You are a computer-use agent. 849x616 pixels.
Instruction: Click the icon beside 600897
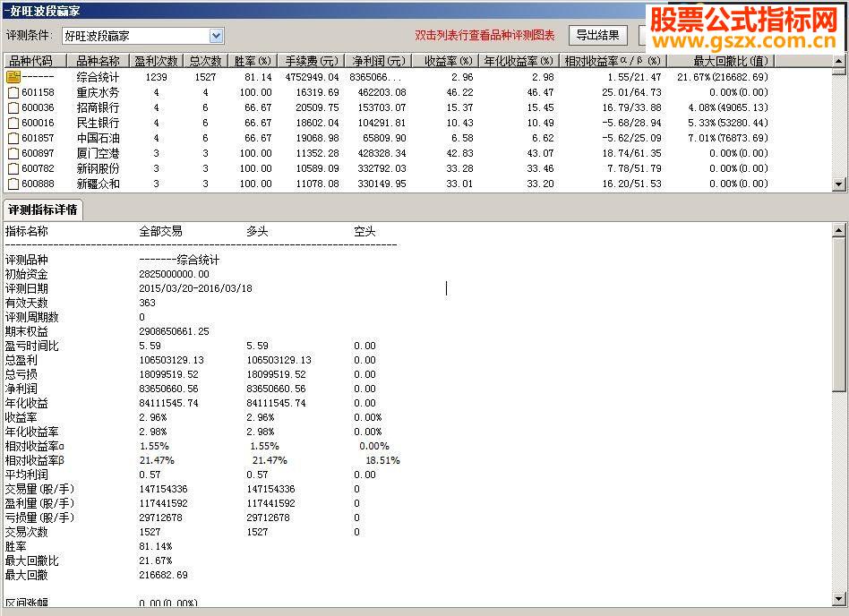pos(13,153)
